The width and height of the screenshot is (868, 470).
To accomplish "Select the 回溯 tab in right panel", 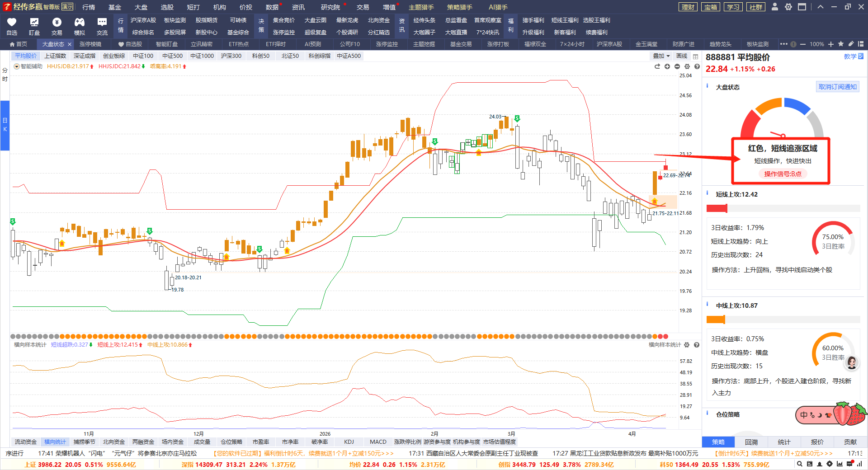I will (x=751, y=442).
